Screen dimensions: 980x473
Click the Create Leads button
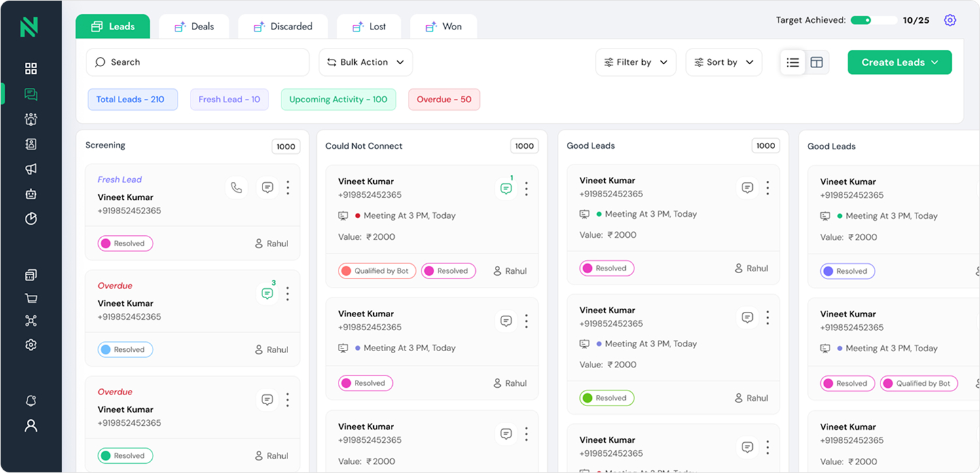(x=899, y=62)
